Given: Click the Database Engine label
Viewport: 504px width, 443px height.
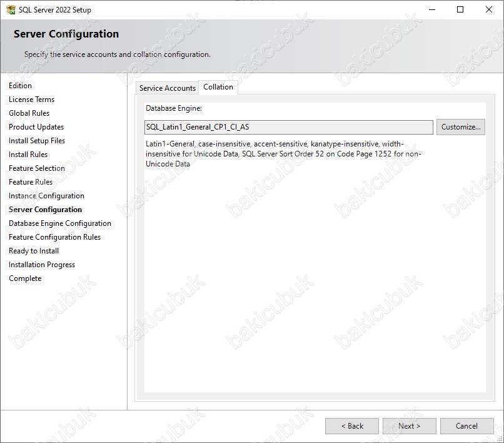Looking at the screenshot, I should tap(174, 108).
